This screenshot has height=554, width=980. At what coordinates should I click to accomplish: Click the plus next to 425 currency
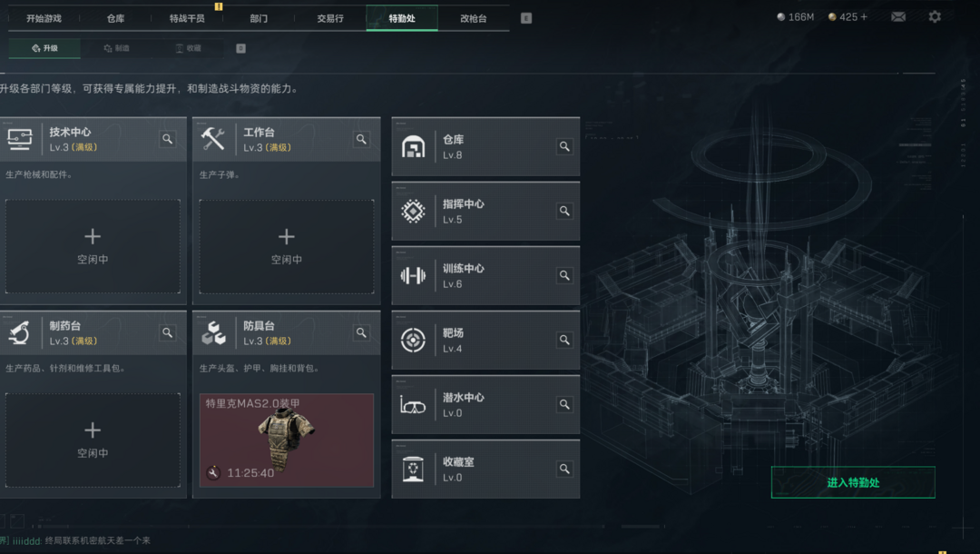pos(864,17)
